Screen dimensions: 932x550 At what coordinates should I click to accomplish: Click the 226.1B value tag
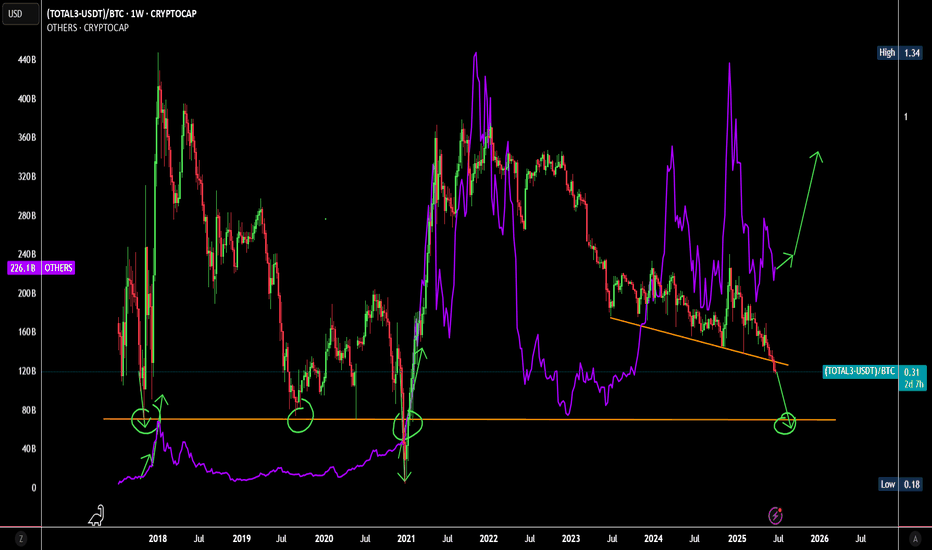(23, 268)
